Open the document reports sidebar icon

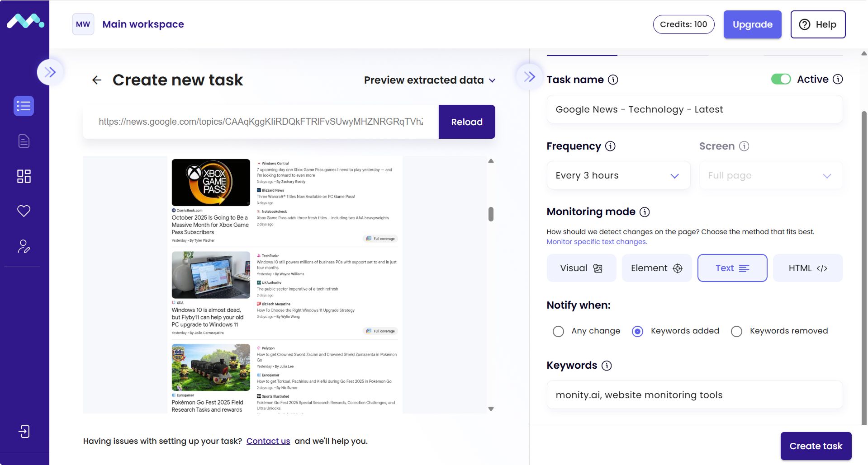coord(24,141)
